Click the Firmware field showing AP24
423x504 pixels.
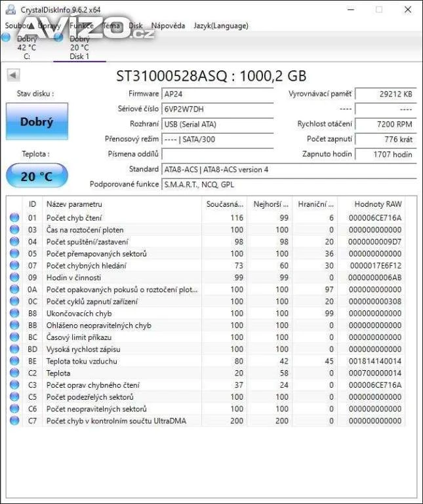[x=218, y=94]
